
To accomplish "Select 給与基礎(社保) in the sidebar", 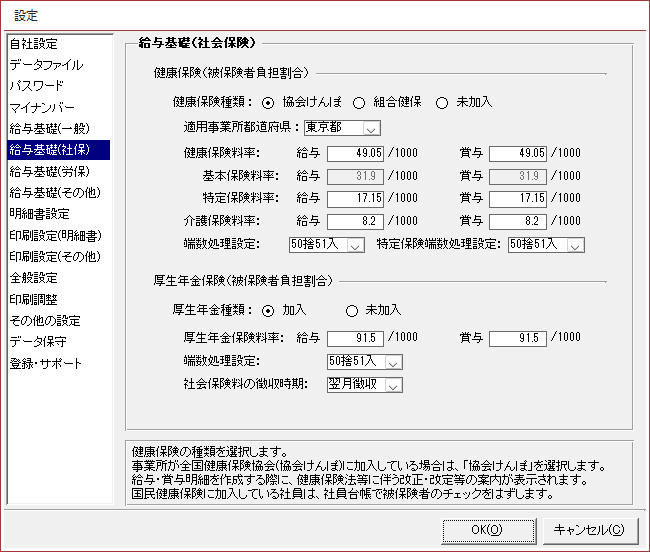I will click(59, 150).
